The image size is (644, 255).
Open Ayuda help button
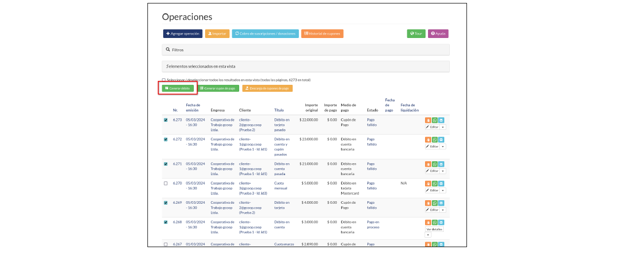[x=438, y=34]
